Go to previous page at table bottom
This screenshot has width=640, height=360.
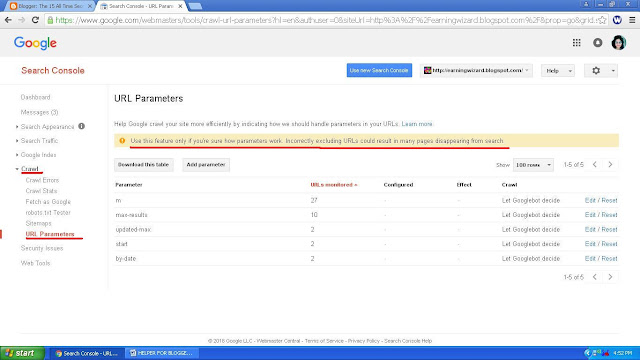tap(595, 277)
